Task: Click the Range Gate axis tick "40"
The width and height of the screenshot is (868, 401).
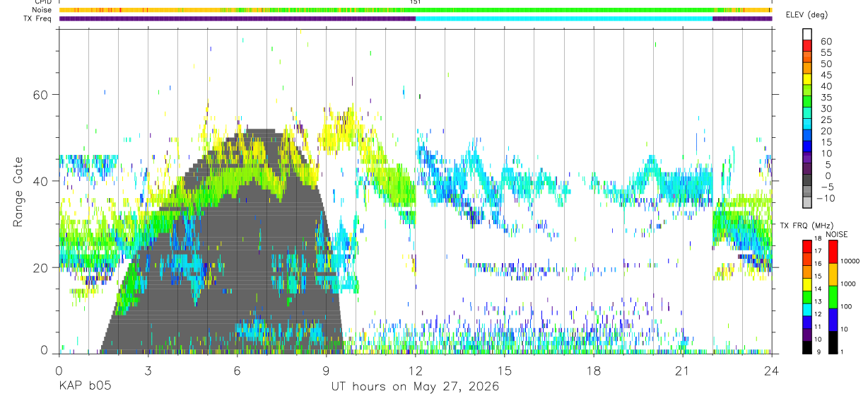Action: tap(39, 181)
